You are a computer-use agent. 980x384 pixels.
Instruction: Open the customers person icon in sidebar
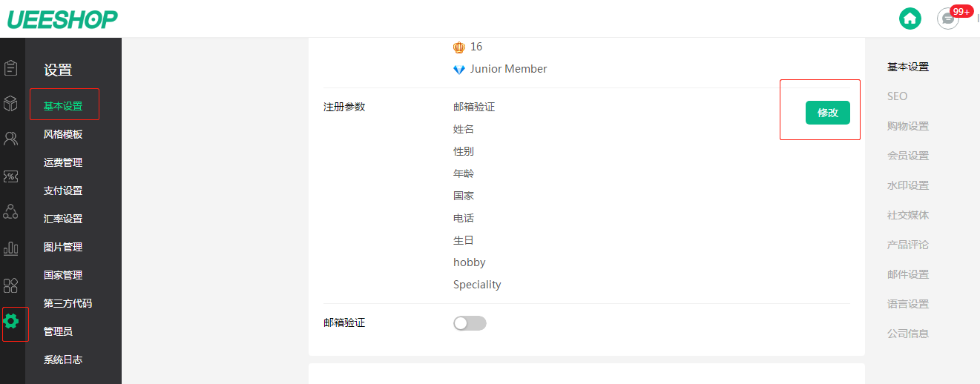11,139
